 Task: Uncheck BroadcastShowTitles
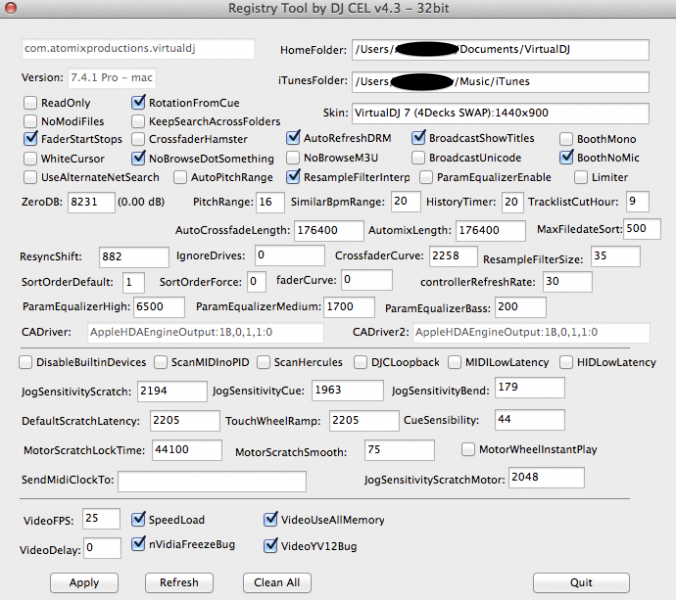[x=418, y=138]
